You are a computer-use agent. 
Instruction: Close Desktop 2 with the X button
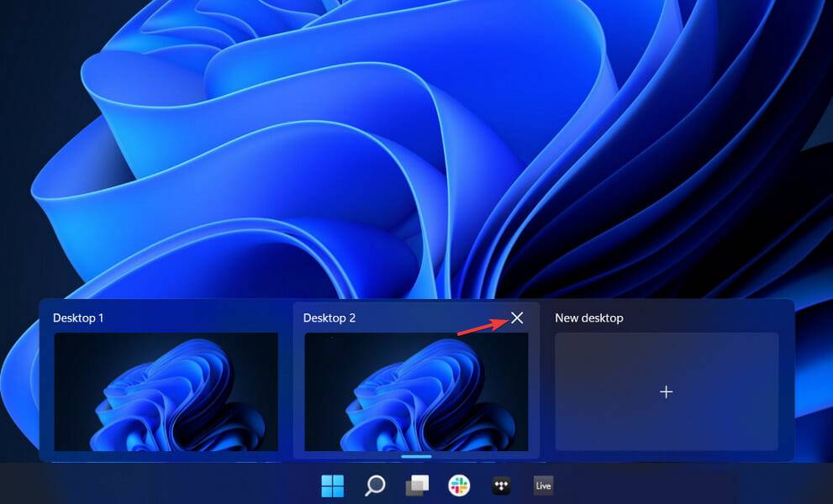tap(517, 318)
